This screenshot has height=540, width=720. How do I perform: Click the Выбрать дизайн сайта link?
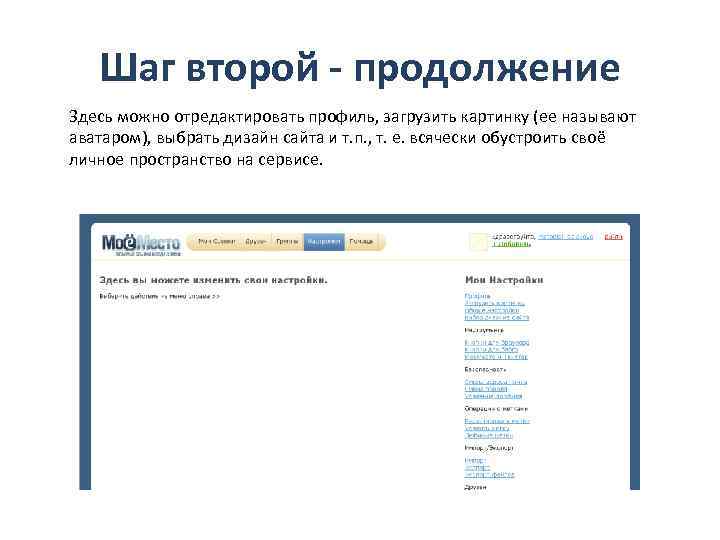(496, 317)
